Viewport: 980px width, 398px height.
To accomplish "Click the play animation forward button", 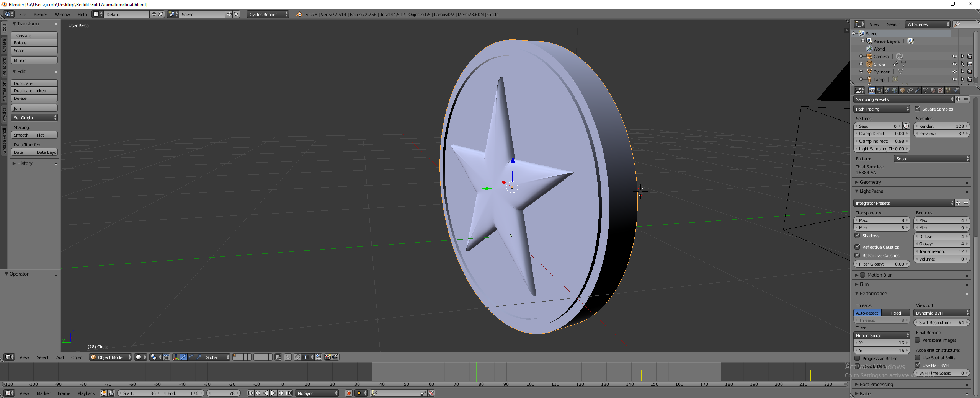I will [273, 393].
